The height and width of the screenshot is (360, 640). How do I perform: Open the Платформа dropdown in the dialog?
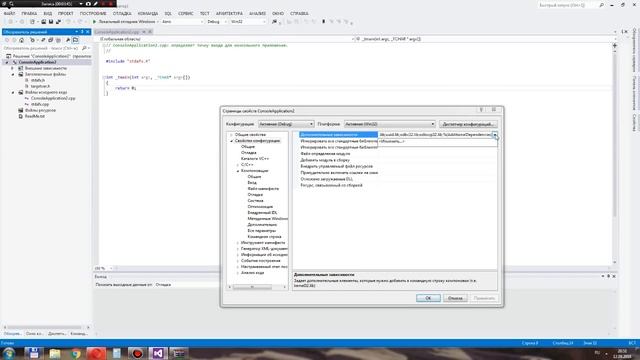pos(390,124)
